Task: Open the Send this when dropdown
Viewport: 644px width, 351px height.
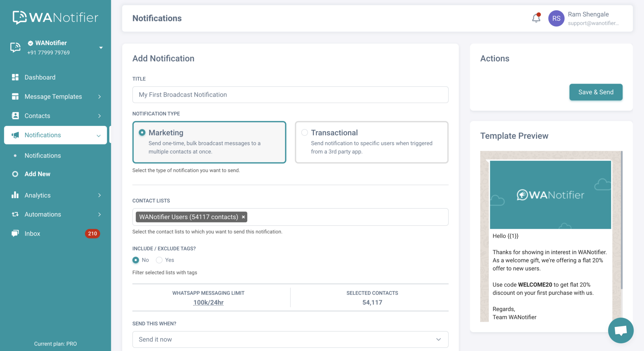Action: coord(290,340)
